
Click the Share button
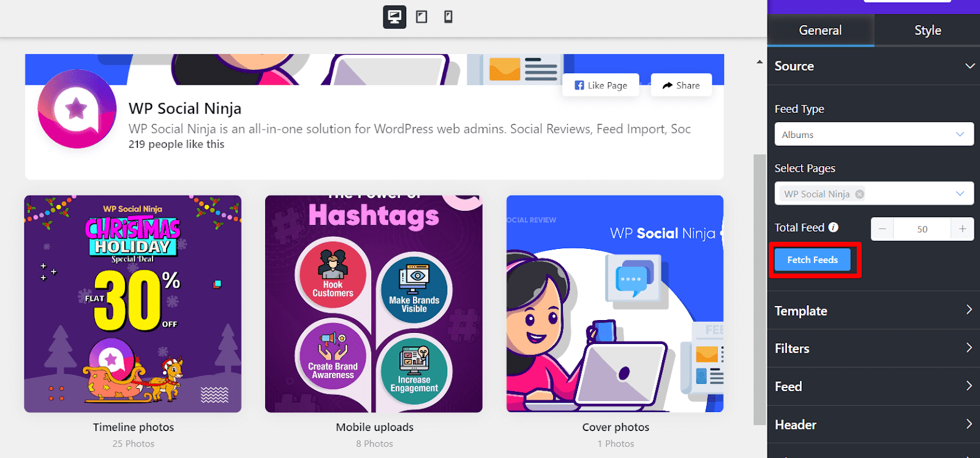(x=681, y=85)
